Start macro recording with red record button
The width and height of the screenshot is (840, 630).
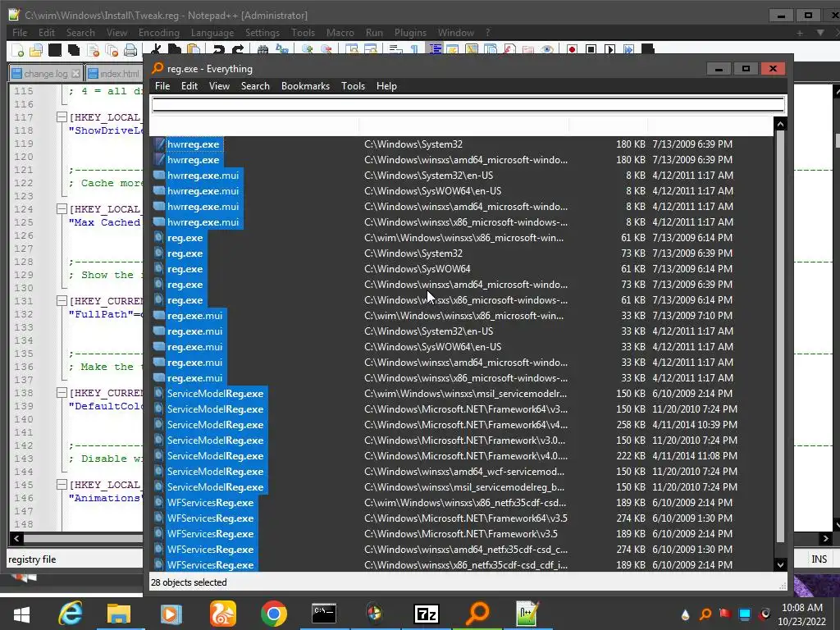(572, 49)
